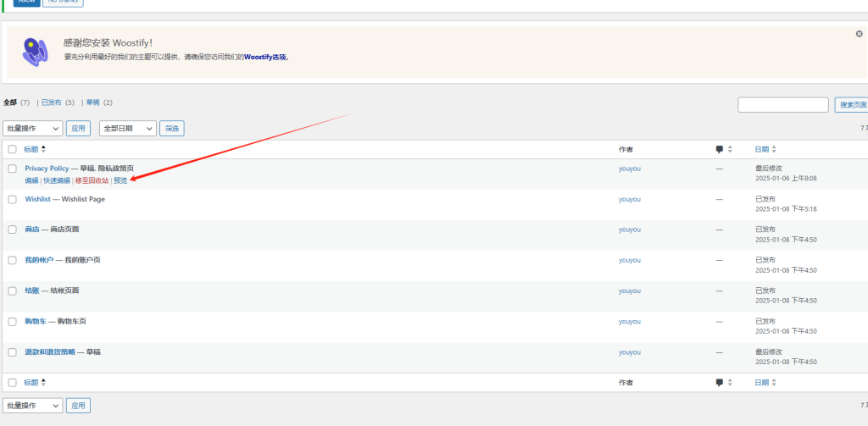Click sort arrows beside the header comment icon

(x=730, y=149)
